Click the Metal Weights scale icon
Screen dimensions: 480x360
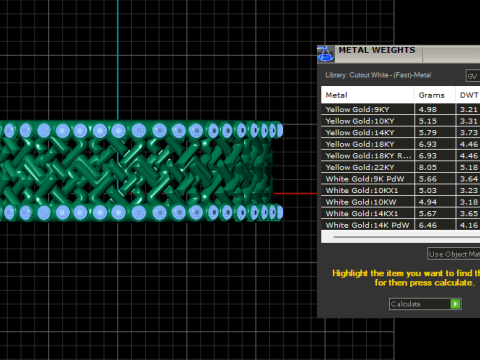(x=325, y=54)
